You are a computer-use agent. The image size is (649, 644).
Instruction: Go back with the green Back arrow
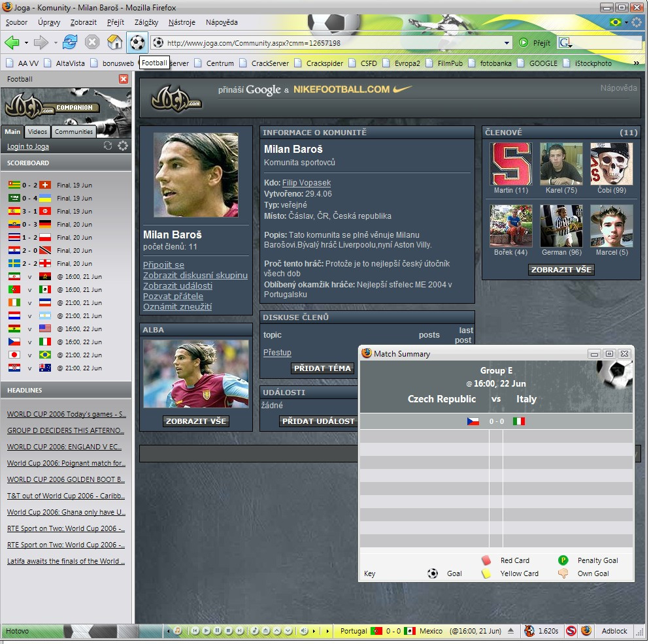tap(12, 42)
